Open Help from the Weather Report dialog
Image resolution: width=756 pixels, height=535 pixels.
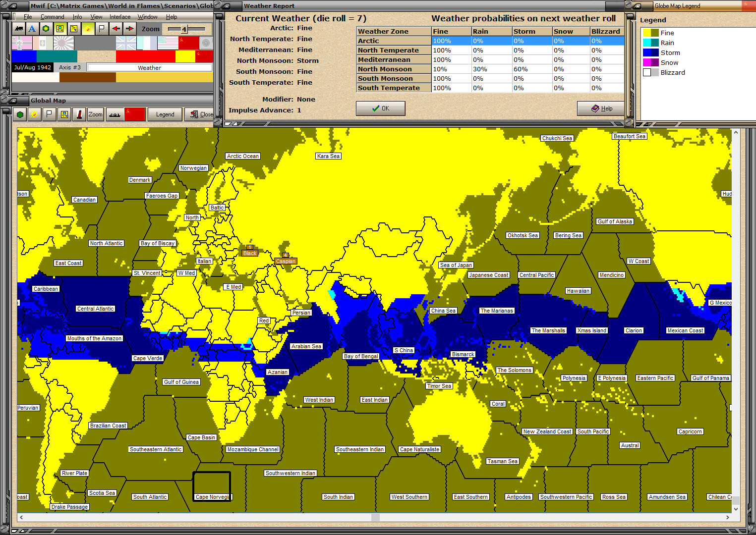point(601,108)
